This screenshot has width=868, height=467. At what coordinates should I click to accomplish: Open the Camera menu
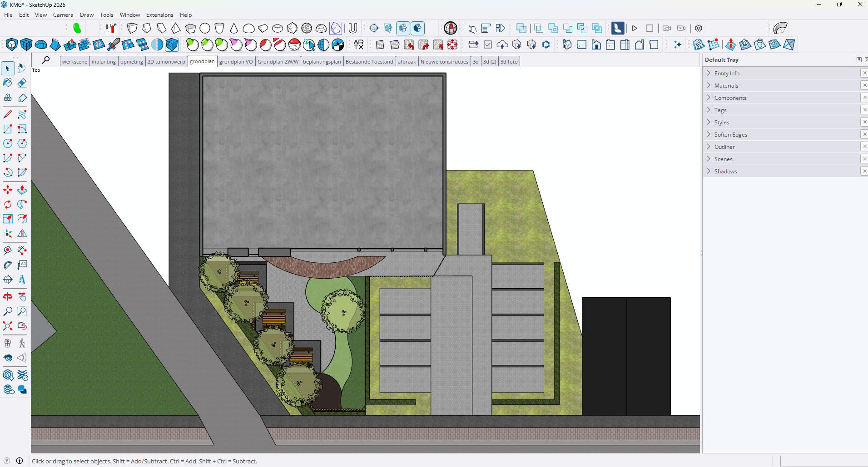click(x=63, y=15)
